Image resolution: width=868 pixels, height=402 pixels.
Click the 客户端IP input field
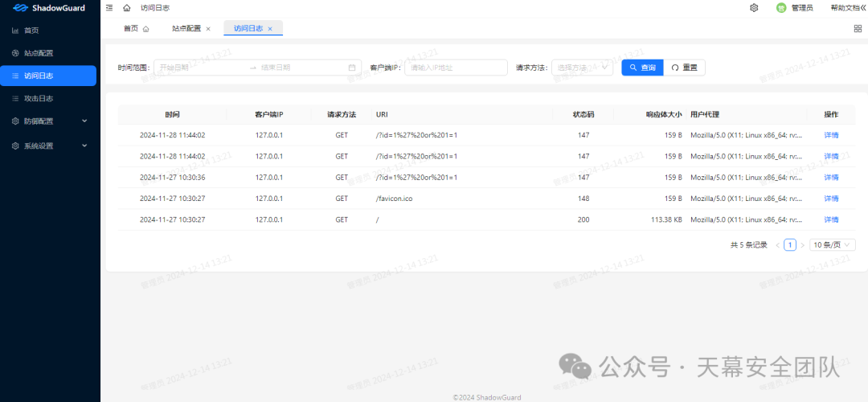click(x=456, y=68)
